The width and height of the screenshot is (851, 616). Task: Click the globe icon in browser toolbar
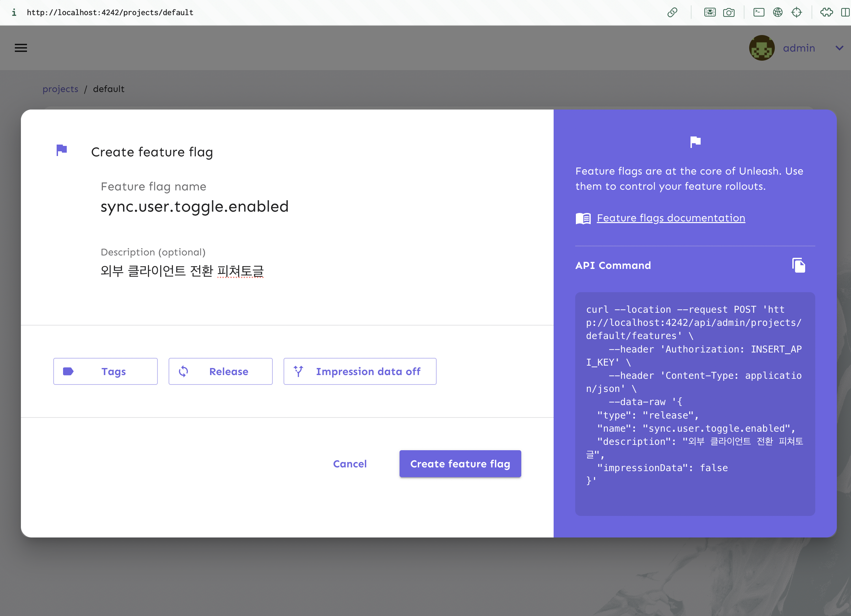click(777, 12)
